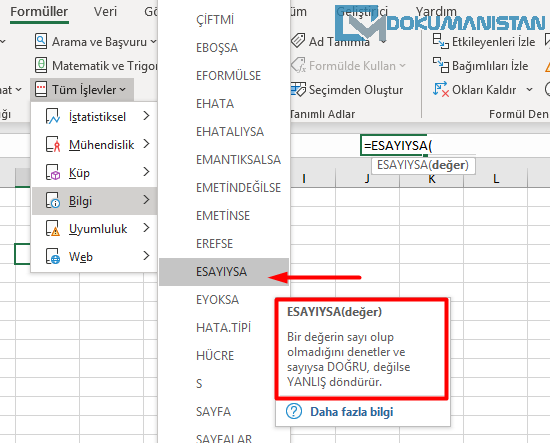The image size is (550, 443).
Task: Select the column L header
Action: point(496,179)
